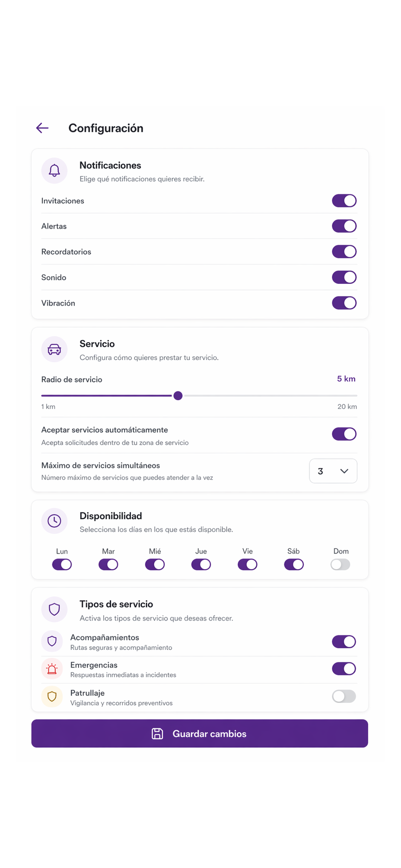Tap the Configuración page title
The height and width of the screenshot is (868, 401).
106,128
